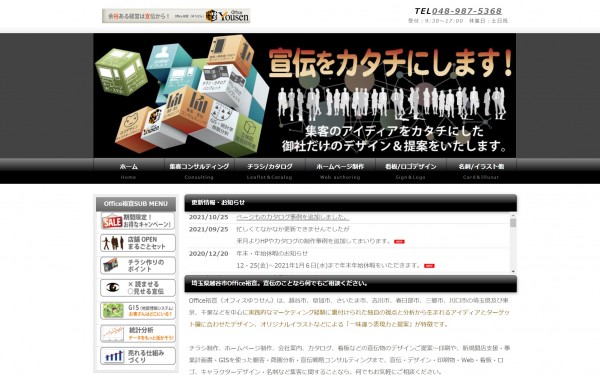Open the GIS 地図情報システム sidebar button

(x=138, y=311)
